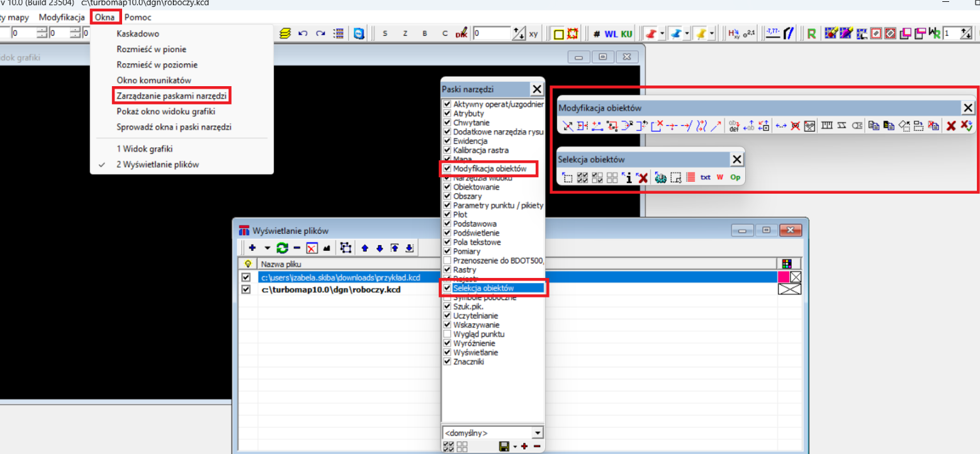Close the Selekcja obiektów floating toolbar
Screen dimensions: 980x454
[736, 160]
